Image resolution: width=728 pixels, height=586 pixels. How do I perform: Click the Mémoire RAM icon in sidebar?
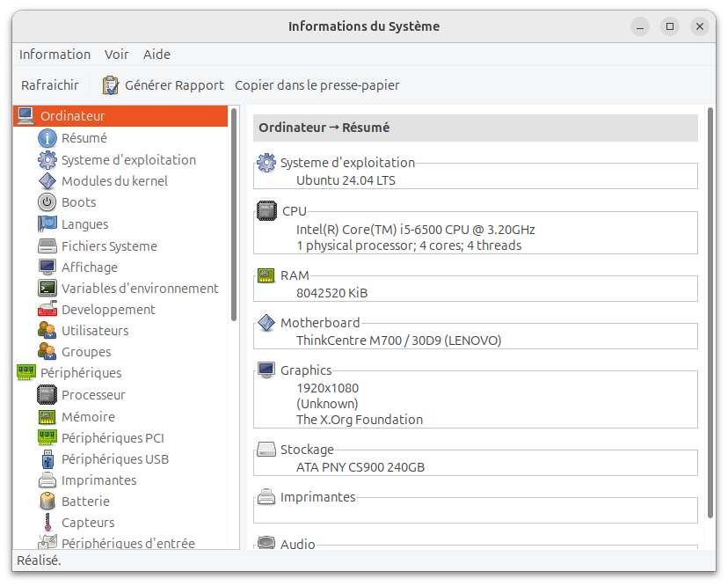47,417
